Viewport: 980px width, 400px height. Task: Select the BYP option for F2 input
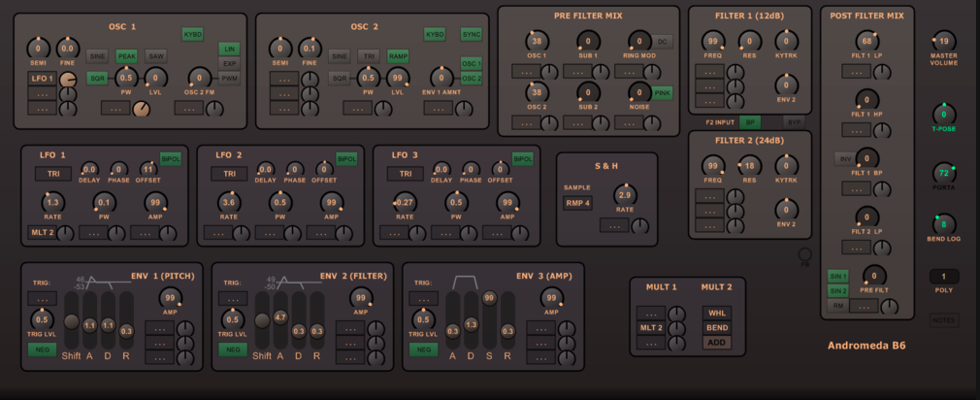pos(794,122)
